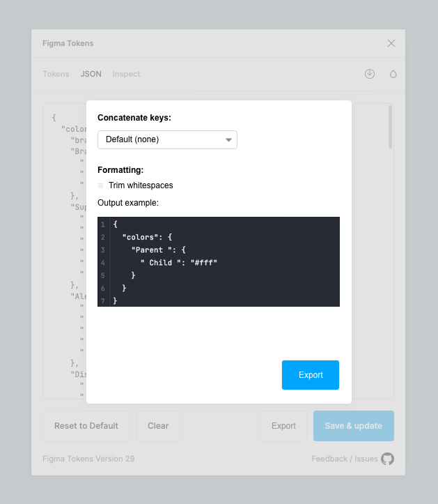Click the "colors": { line in output example

147,237
